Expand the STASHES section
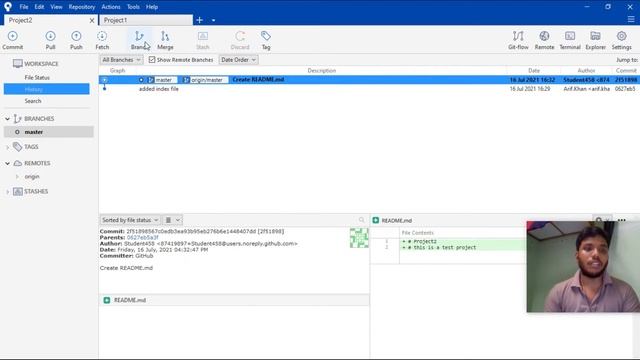Image resolution: width=640 pixels, height=360 pixels. [7, 191]
